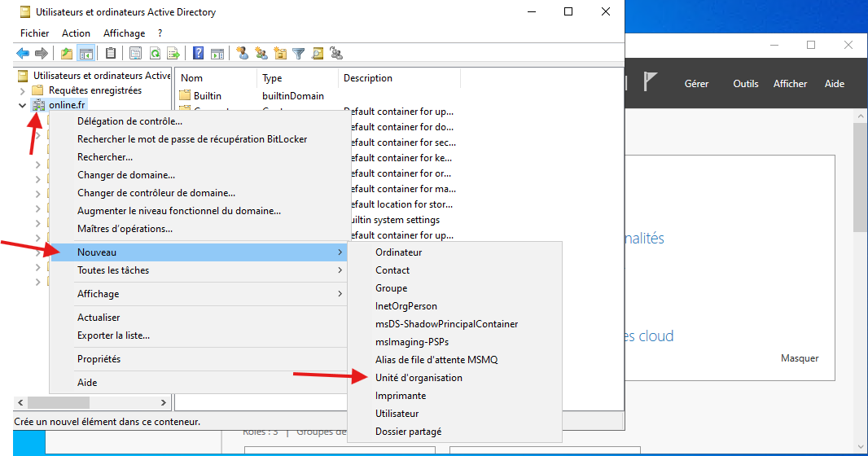Expand the Requêtes enregistrées node
This screenshot has height=456, width=868.
point(22,90)
